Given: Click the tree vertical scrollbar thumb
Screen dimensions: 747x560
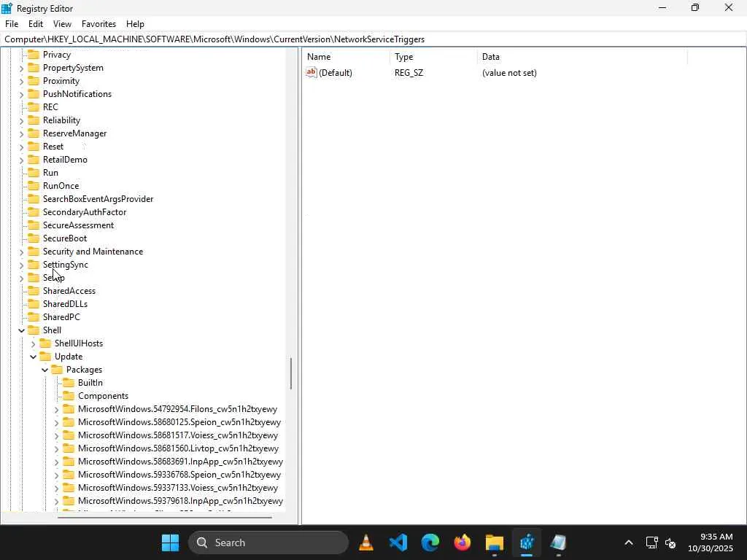Looking at the screenshot, I should click(x=290, y=373).
